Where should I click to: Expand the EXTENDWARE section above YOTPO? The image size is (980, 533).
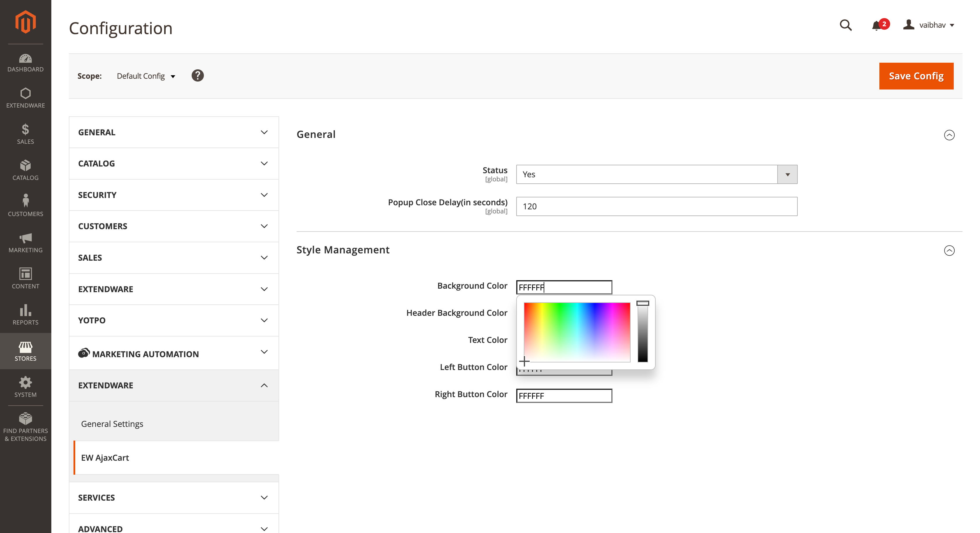174,289
